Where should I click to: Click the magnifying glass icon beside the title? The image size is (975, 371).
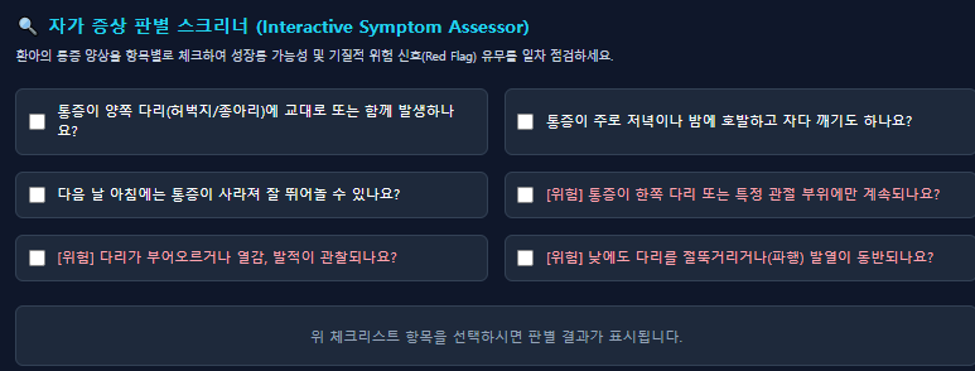click(x=28, y=26)
